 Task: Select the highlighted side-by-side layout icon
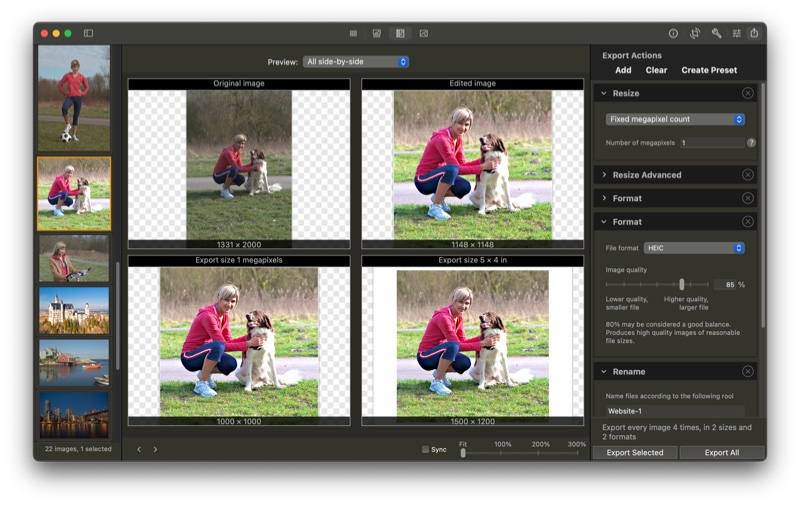pyautogui.click(x=400, y=33)
